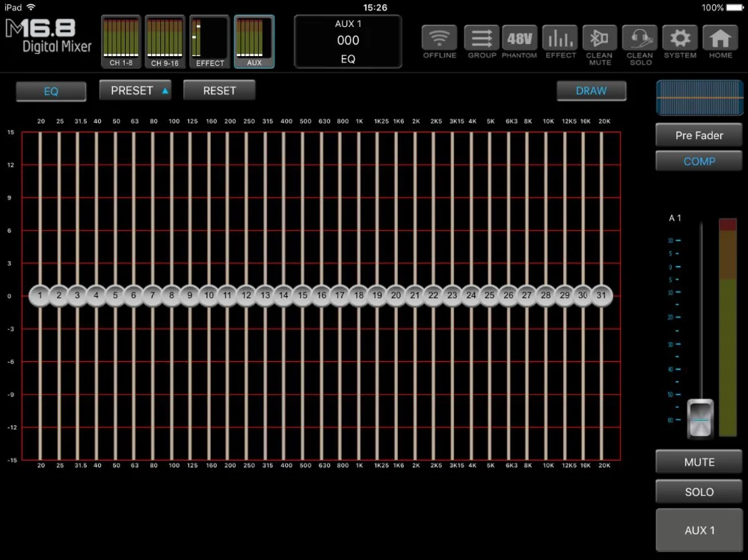Image resolution: width=748 pixels, height=560 pixels.
Task: Select EQ band 10 knob at 160 Hz
Action: (x=209, y=295)
